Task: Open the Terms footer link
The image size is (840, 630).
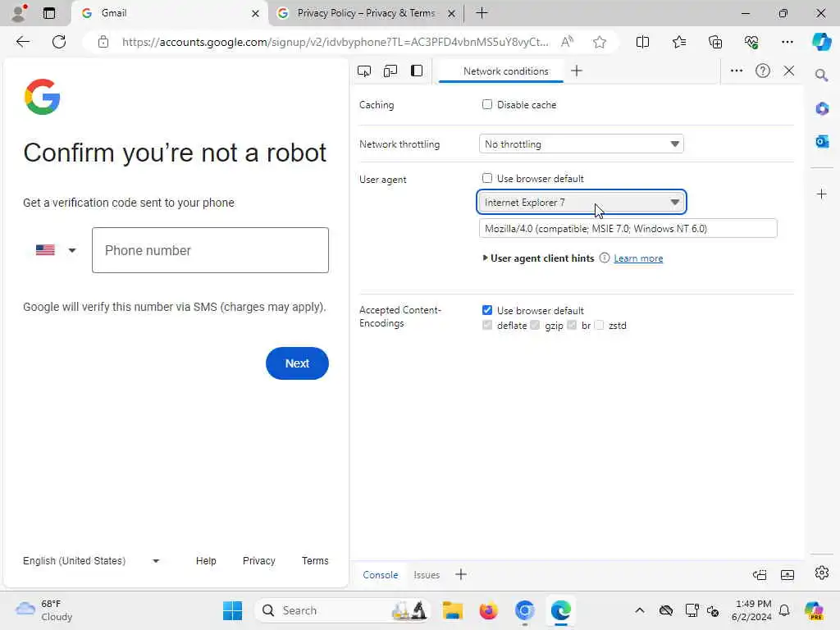Action: 315,561
